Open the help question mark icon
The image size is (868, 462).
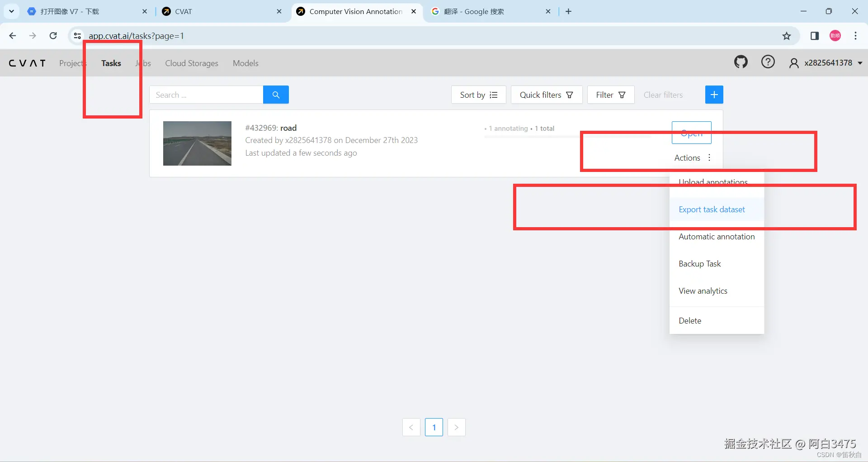coord(768,62)
